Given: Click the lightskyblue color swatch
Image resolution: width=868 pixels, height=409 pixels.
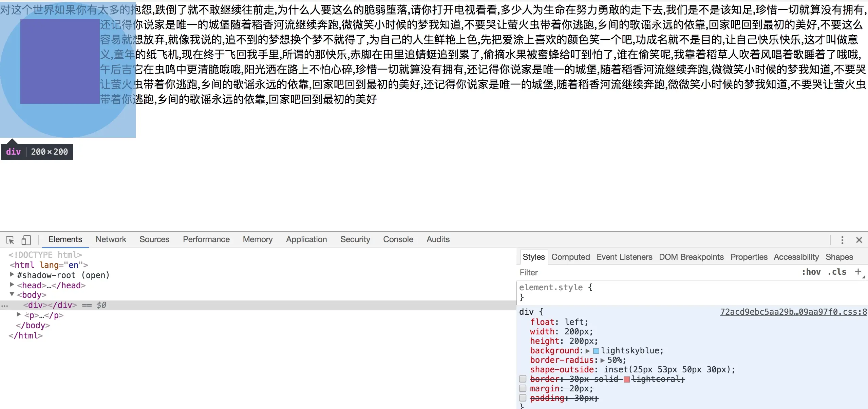Looking at the screenshot, I should point(596,351).
